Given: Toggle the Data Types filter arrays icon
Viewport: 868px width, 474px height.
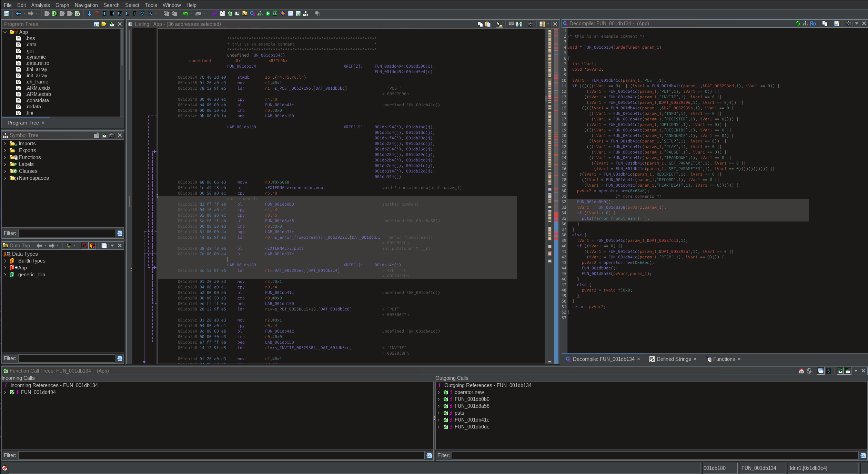Looking at the screenshot, I should pos(85,246).
